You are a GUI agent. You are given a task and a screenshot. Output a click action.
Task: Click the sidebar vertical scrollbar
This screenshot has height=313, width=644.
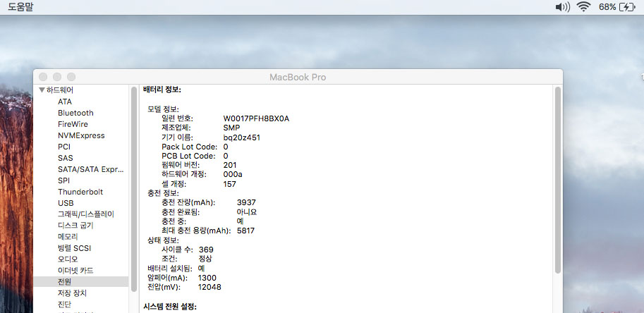tap(133, 176)
